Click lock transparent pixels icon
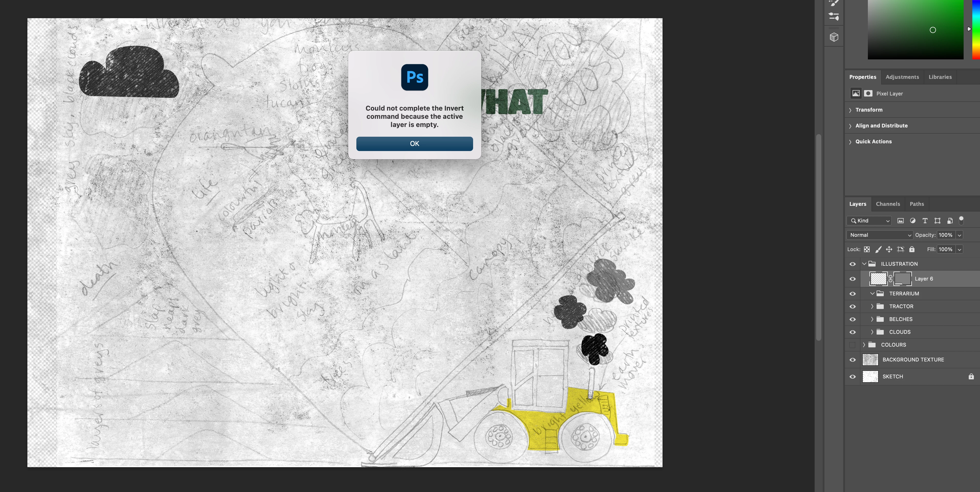 [867, 249]
